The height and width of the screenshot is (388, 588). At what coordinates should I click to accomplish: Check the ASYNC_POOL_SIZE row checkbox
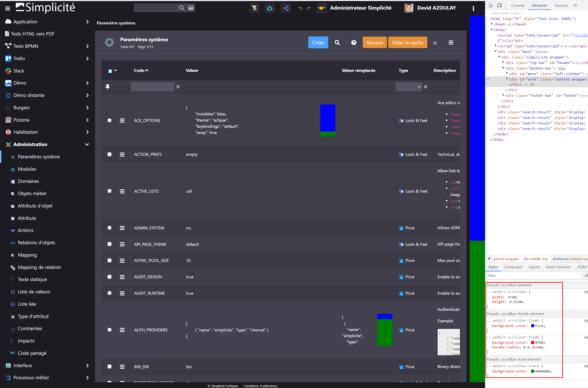point(109,260)
